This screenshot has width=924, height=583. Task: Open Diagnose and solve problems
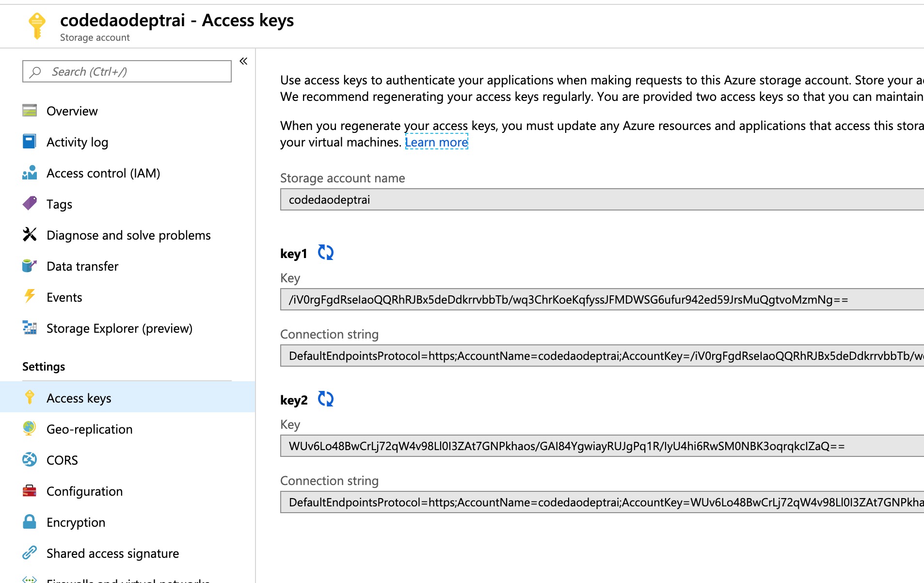pyautogui.click(x=128, y=235)
